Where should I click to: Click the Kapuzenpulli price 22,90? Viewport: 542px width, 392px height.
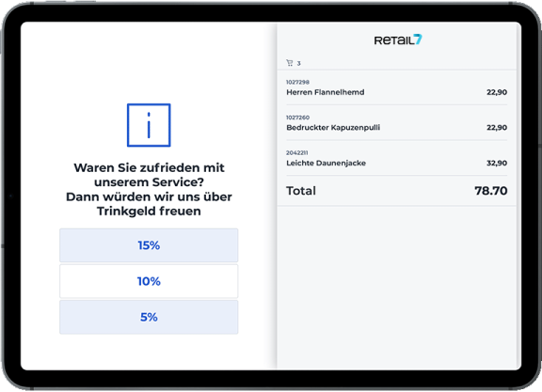click(497, 128)
